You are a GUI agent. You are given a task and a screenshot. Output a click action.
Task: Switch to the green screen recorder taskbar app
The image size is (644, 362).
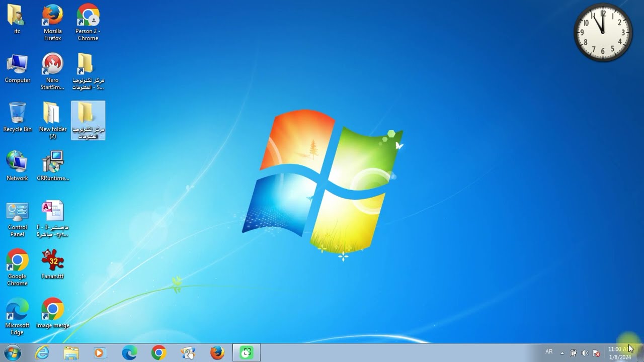click(x=247, y=353)
